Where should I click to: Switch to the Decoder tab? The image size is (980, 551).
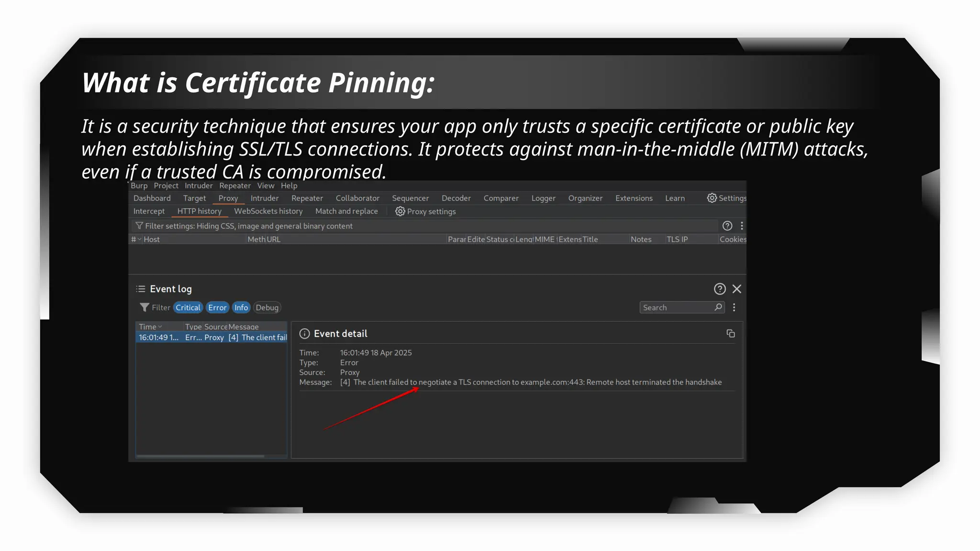click(x=456, y=198)
